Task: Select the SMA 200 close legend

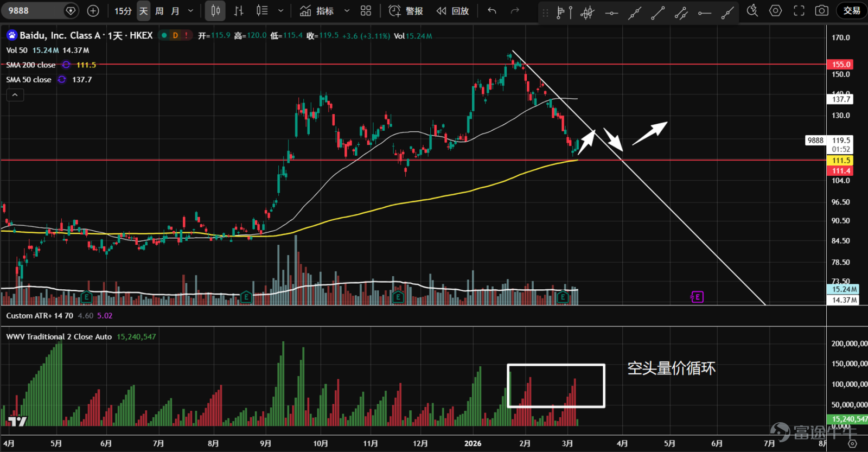Action: pyautogui.click(x=31, y=65)
